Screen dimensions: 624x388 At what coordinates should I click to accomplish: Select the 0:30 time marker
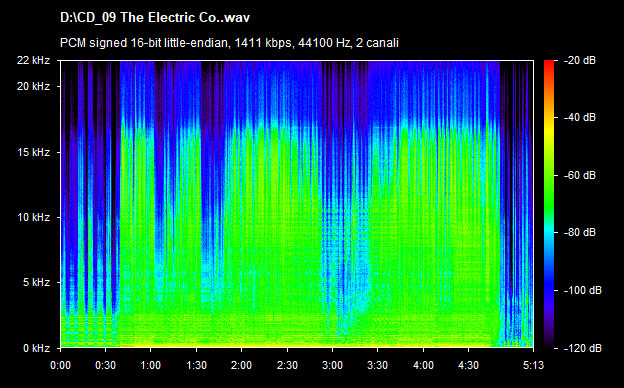[105, 365]
